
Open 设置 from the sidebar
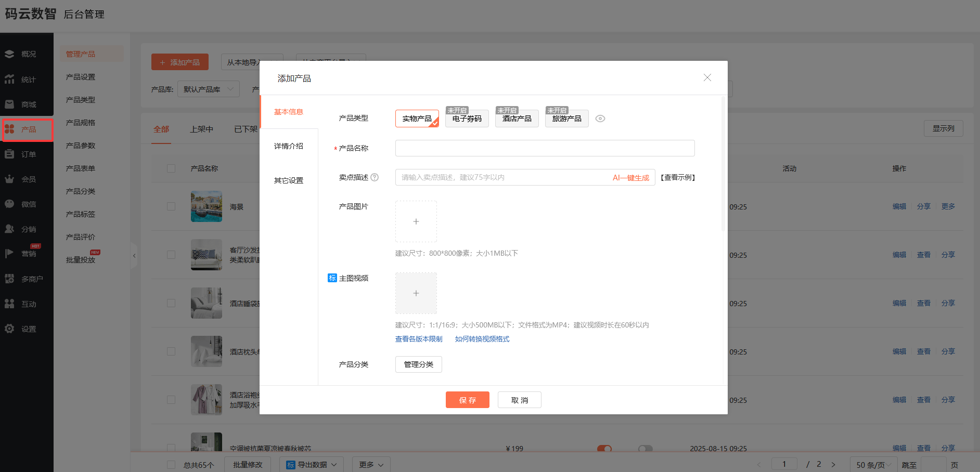click(27, 329)
